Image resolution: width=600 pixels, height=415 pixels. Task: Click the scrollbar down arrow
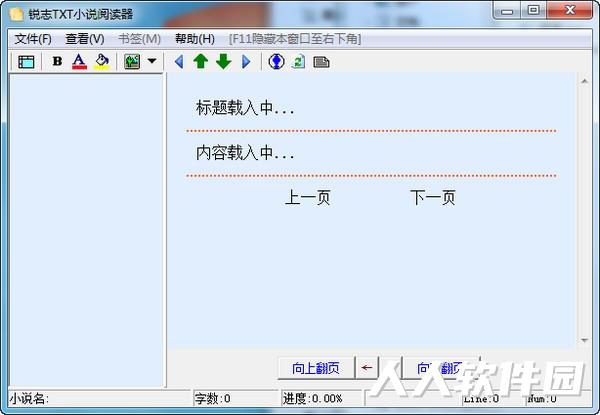click(584, 340)
